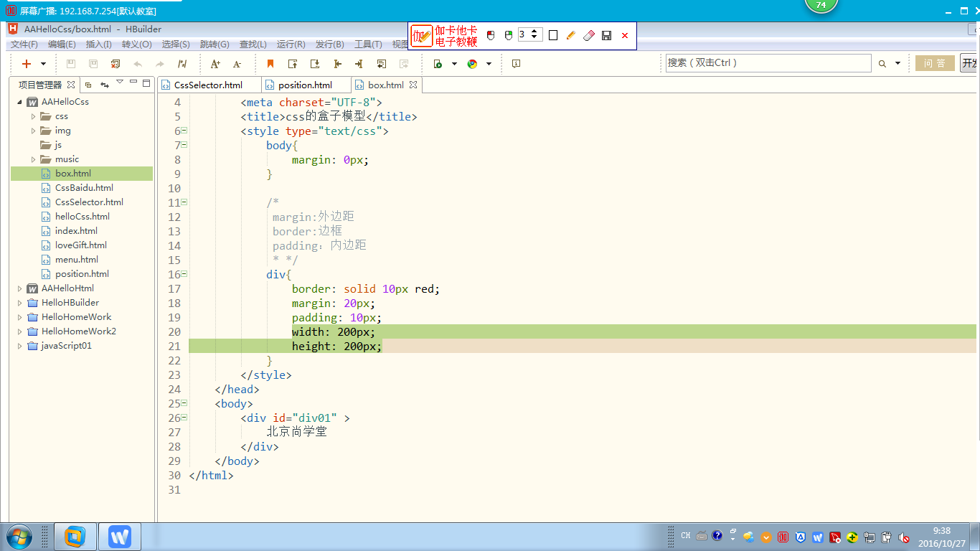Click the Chrome browser preview icon
This screenshot has width=980, height=551.
(x=472, y=64)
